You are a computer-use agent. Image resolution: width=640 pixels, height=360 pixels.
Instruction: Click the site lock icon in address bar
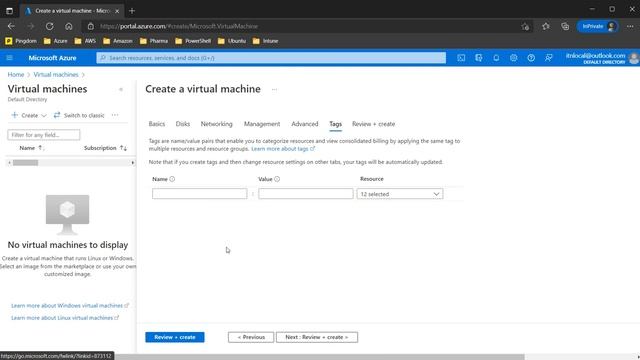[91, 26]
